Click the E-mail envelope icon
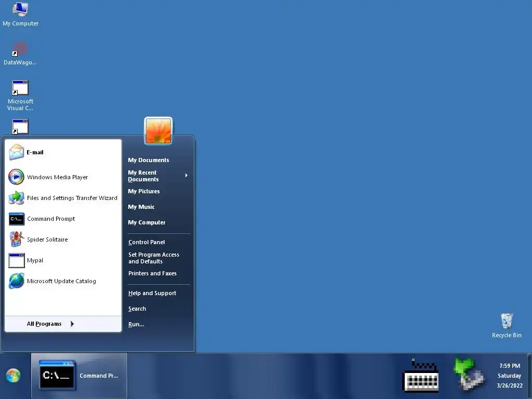Viewport: 532px width, 399px height. click(16, 152)
